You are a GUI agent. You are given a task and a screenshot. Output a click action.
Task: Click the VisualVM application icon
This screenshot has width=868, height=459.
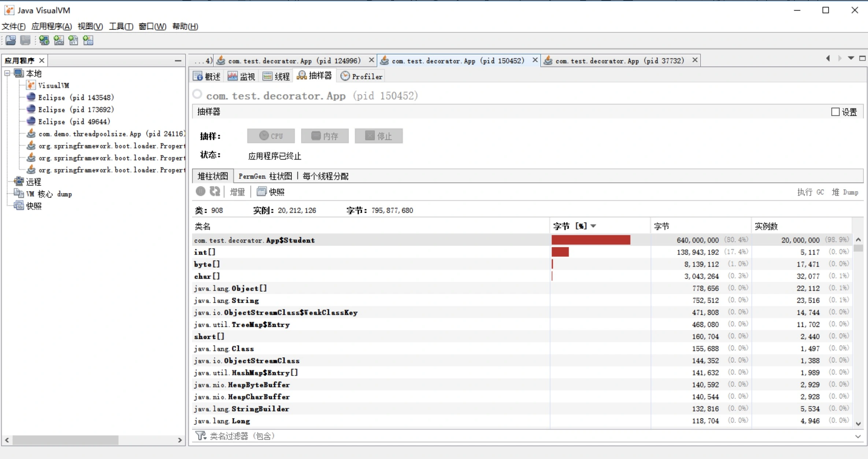[x=30, y=85]
